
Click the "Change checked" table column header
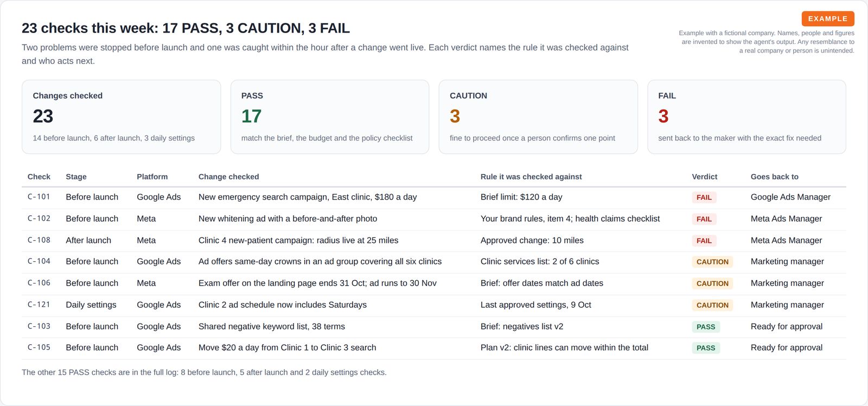229,177
